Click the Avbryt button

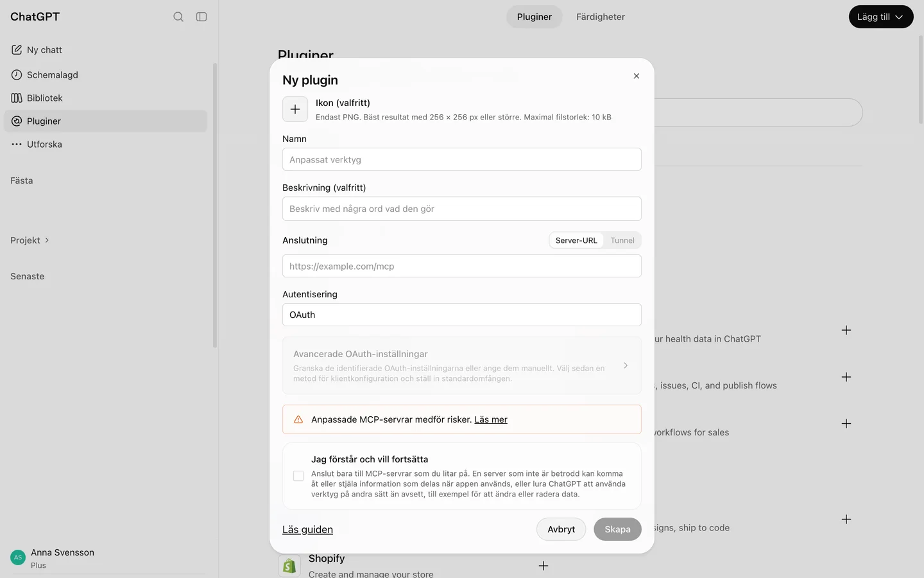click(x=561, y=529)
